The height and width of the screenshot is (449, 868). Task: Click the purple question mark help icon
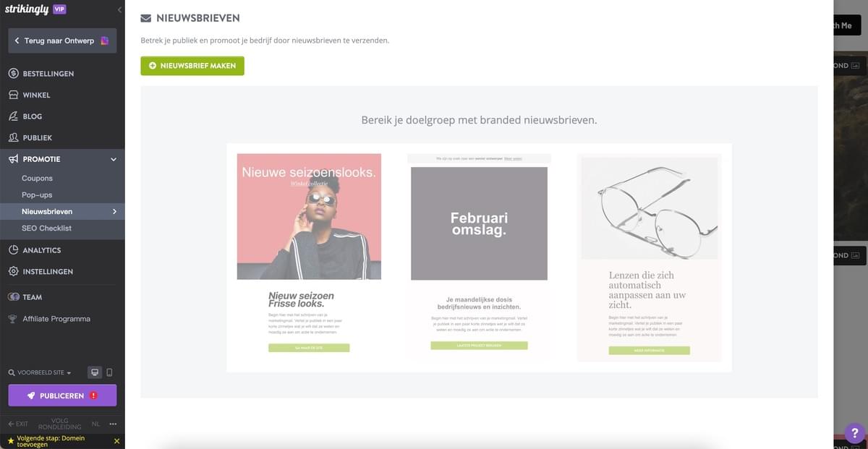click(854, 434)
